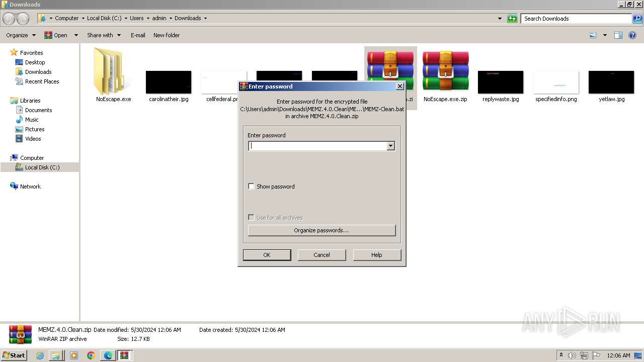The height and width of the screenshot is (362, 644).
Task: Enable the Show password checkbox
Action: point(251,187)
